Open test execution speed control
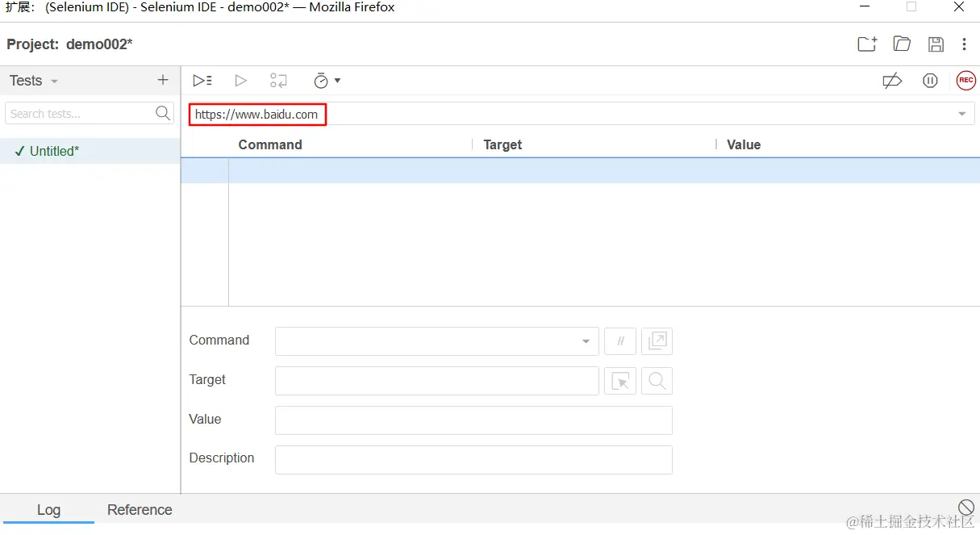Screen dimensions: 980x535 click(x=327, y=81)
